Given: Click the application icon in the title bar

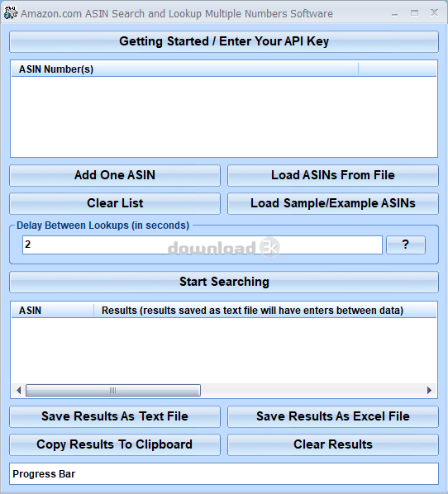Looking at the screenshot, I should 11,13.
